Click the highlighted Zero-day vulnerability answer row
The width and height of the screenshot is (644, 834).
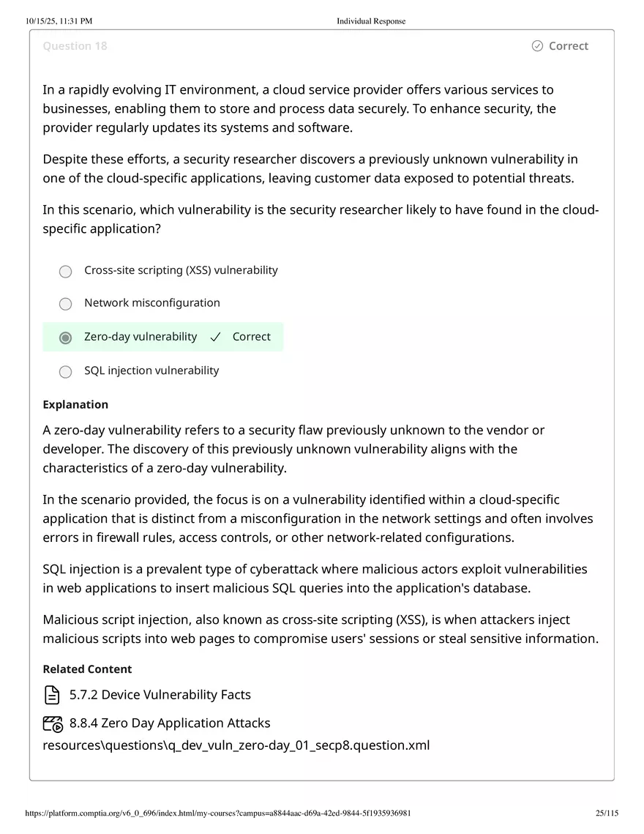point(163,337)
